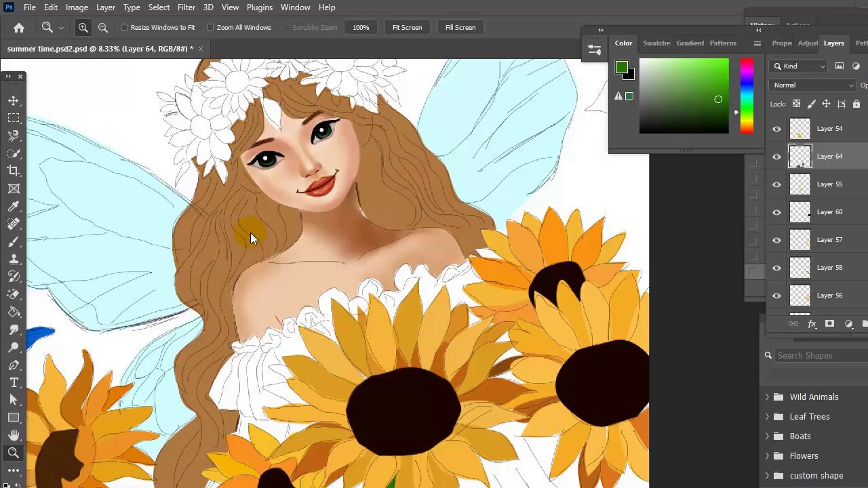Choose Zoom Out mode in options bar
The height and width of the screenshot is (488, 868).
(x=103, y=28)
